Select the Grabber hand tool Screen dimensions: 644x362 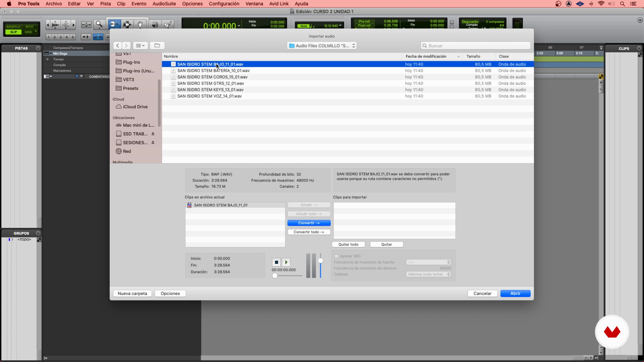pyautogui.click(x=140, y=24)
